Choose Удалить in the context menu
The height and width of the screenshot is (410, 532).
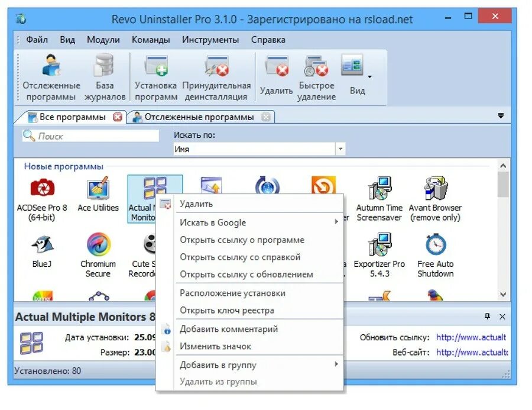[249, 204]
